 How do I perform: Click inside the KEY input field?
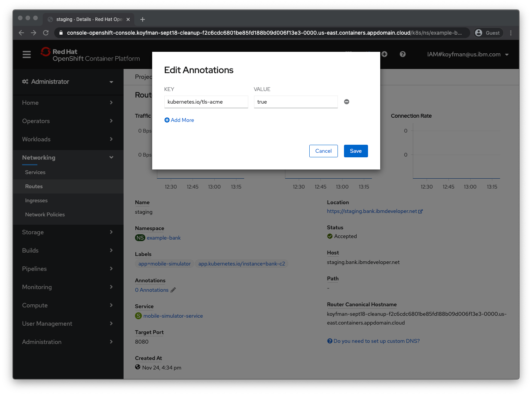pos(206,102)
